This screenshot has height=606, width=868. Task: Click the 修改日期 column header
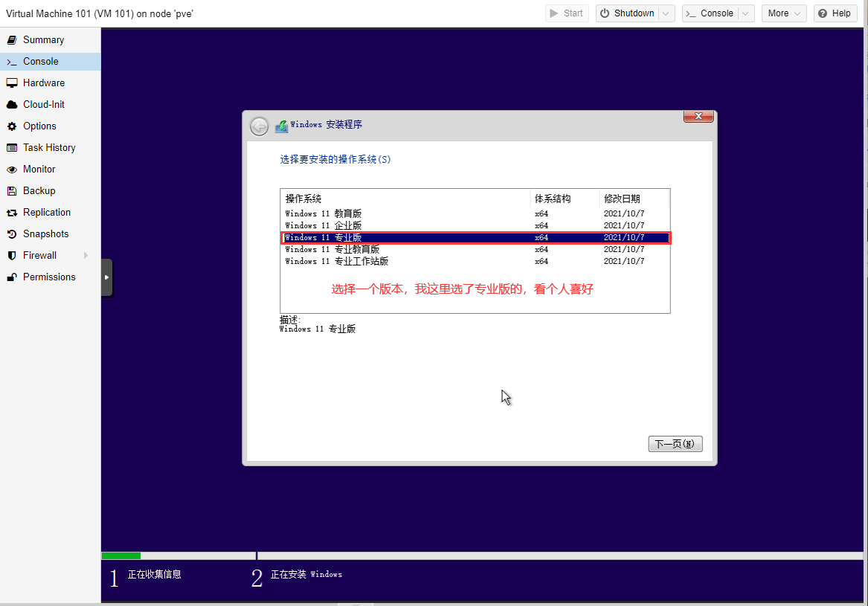pyautogui.click(x=634, y=199)
